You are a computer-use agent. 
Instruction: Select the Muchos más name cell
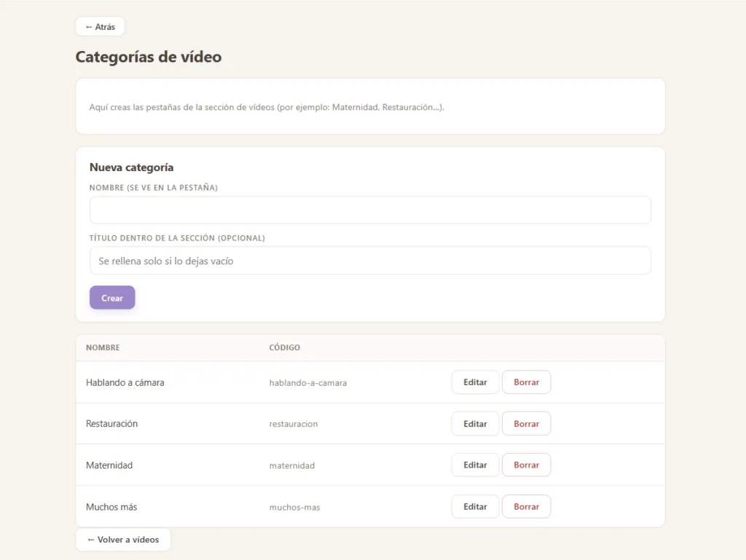pyautogui.click(x=111, y=507)
